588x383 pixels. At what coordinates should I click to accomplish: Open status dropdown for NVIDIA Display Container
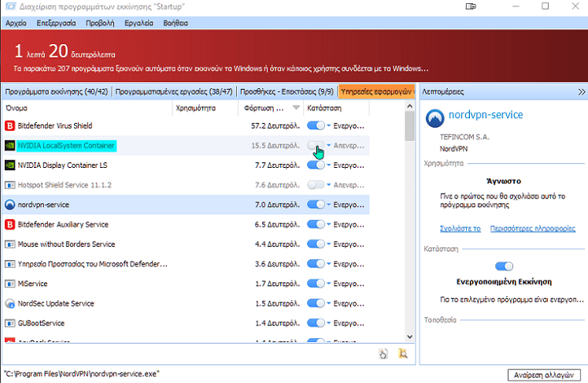pos(329,165)
